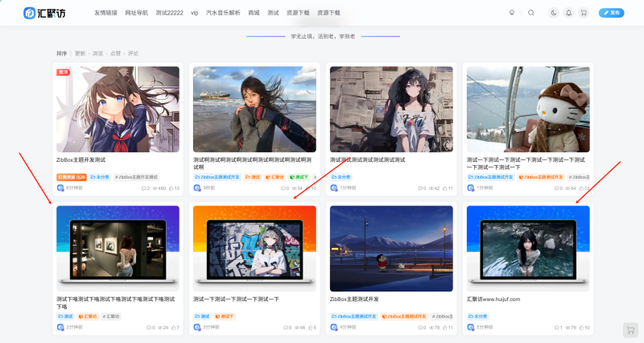Open the 汽水音乐解析 menu item
The width and height of the screenshot is (644, 343).
(223, 13)
